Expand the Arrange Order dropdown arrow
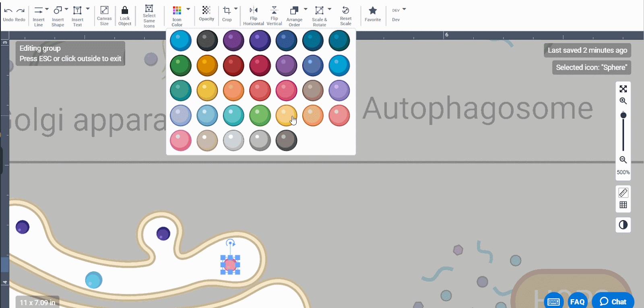This screenshot has height=308, width=644. pyautogui.click(x=305, y=9)
